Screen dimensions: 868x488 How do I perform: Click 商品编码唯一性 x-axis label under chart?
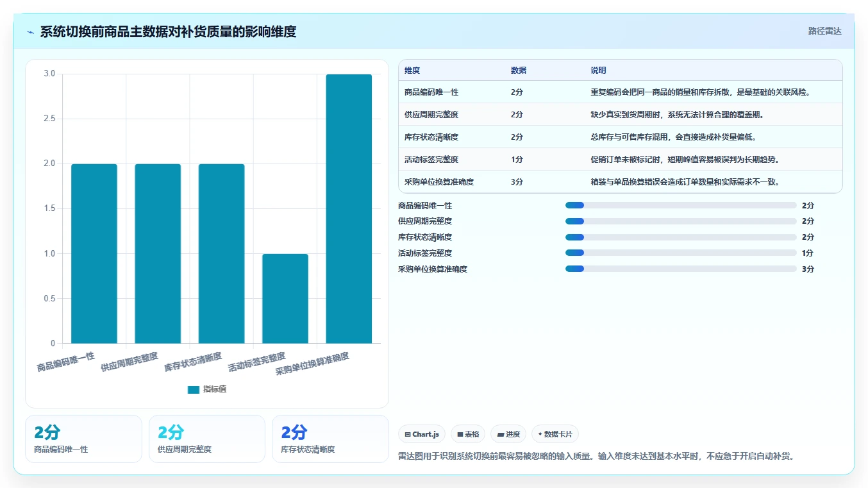pos(65,362)
